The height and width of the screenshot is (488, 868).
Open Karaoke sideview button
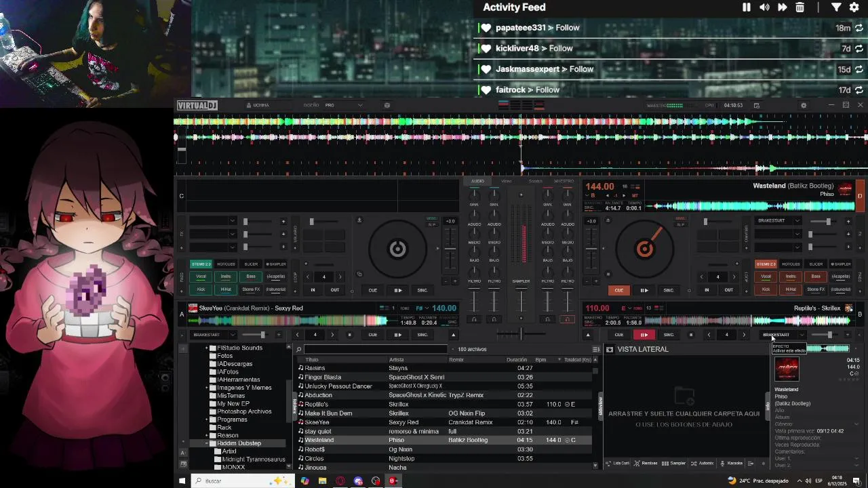point(732,464)
